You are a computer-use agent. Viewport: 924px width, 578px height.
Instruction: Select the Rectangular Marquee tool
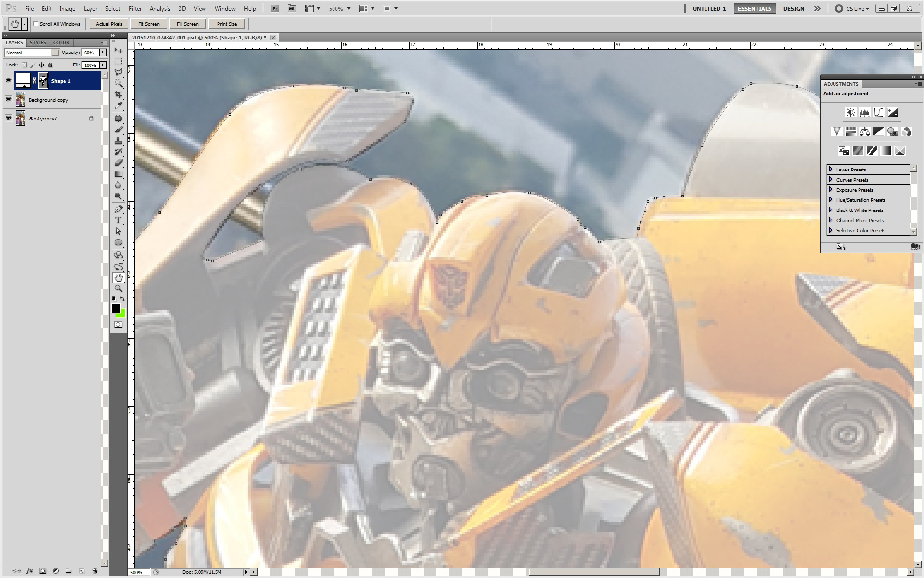coord(118,61)
